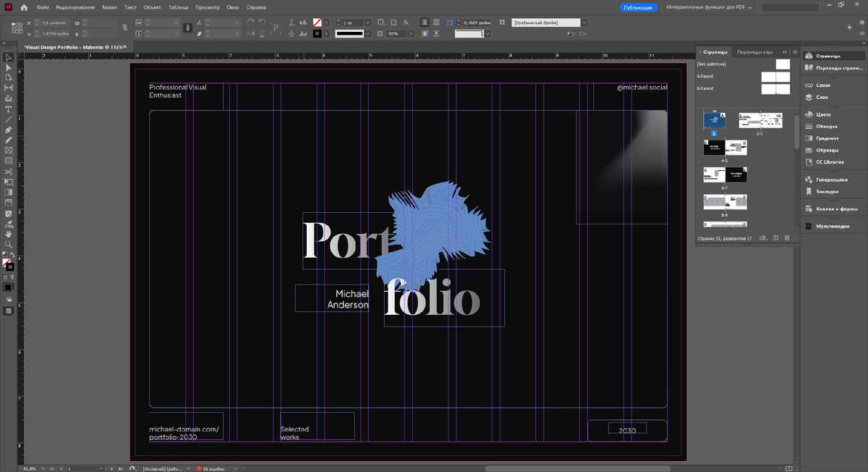Select the Direct Selection tool
This screenshot has width=868, height=472.
tap(9, 67)
